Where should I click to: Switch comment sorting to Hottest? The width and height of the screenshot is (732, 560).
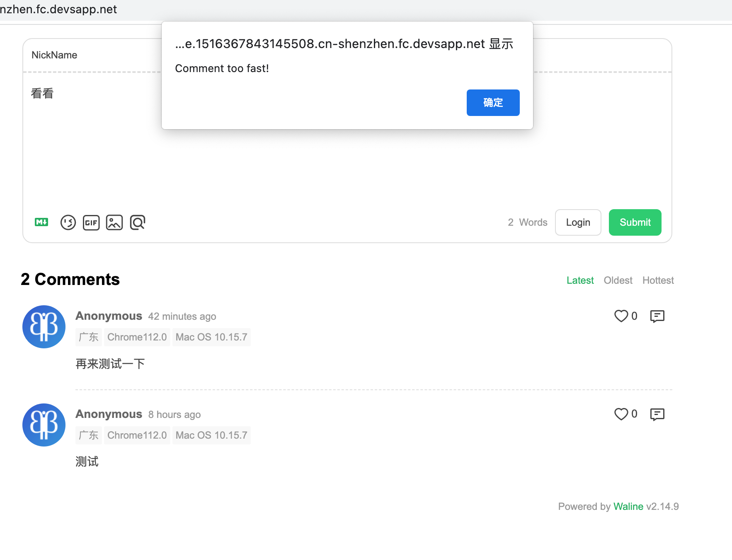(x=658, y=280)
